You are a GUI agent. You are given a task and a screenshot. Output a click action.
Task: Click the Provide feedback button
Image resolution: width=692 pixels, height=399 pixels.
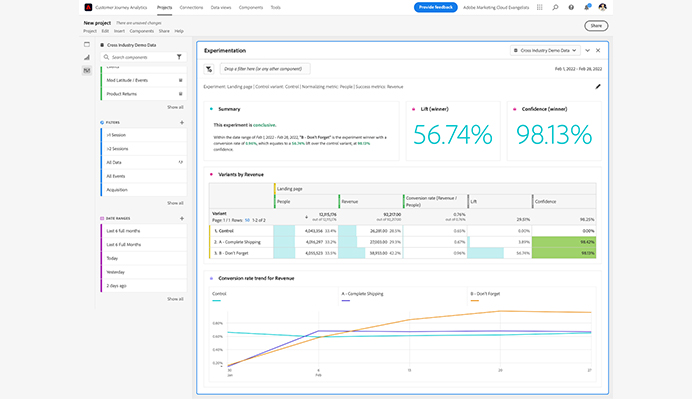tap(436, 7)
